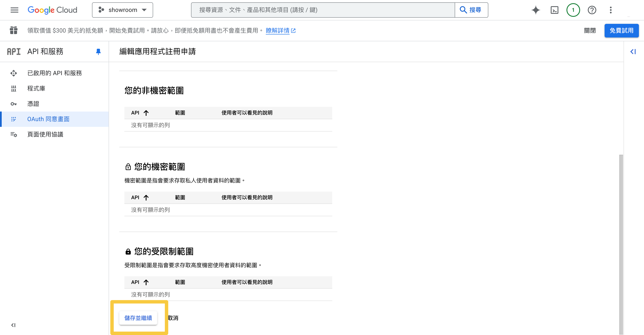The width and height of the screenshot is (644, 335).
Task: Open the hamburger navigation menu
Action: [x=14, y=10]
